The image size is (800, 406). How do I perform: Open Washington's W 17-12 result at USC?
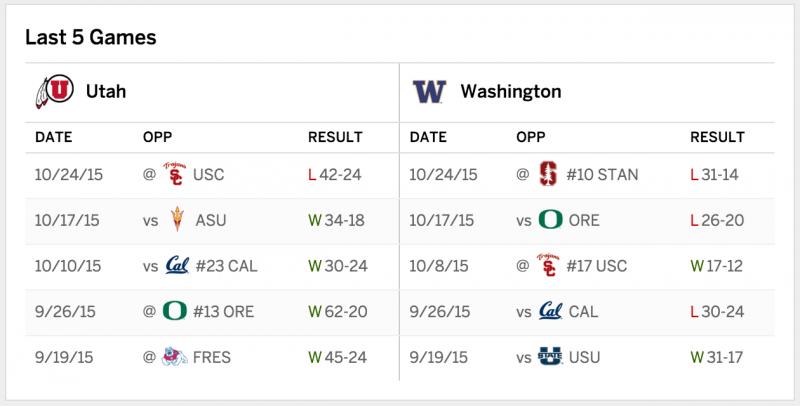click(x=716, y=266)
